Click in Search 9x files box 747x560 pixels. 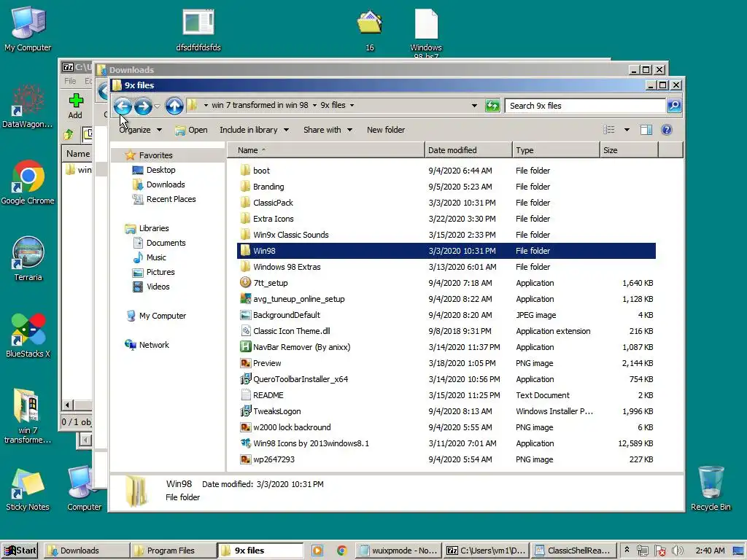click(x=586, y=106)
